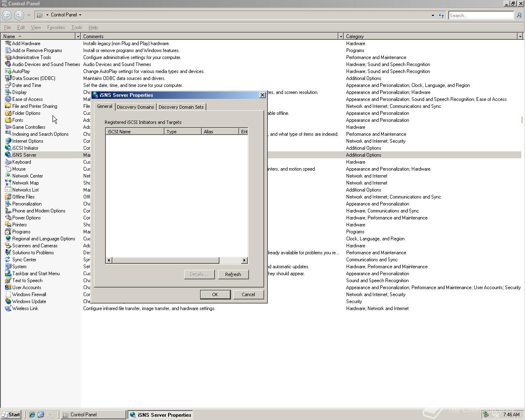The width and height of the screenshot is (525, 420).
Task: Click the search magnifier icon
Action: [x=519, y=15]
